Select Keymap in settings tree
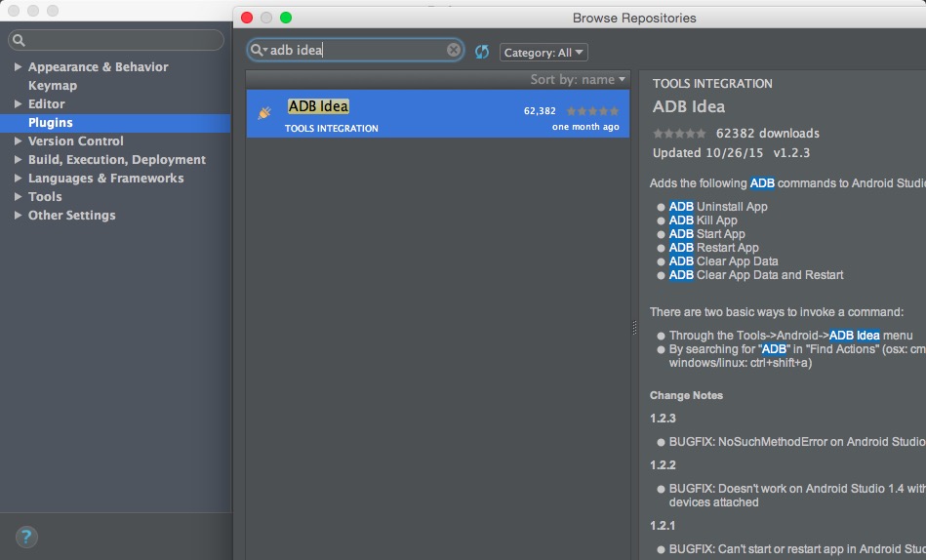 53,86
